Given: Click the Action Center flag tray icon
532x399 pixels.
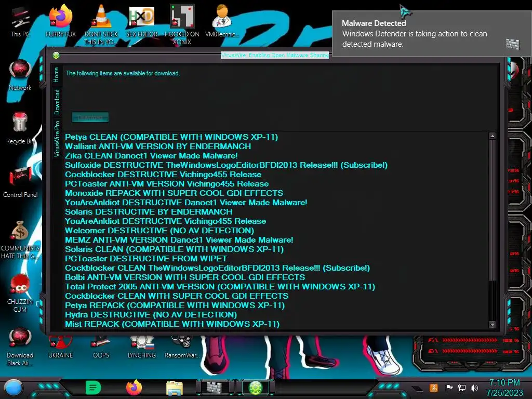Looking at the screenshot, I should click(449, 388).
